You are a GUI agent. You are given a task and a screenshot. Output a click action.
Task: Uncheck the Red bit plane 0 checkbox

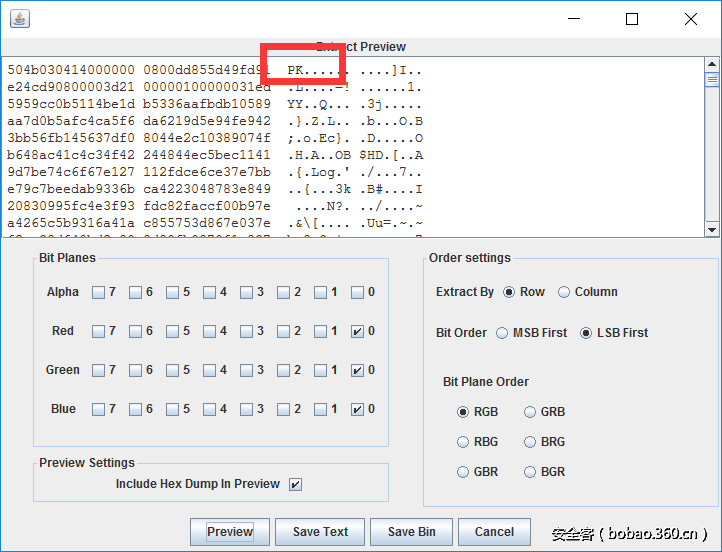tap(358, 331)
